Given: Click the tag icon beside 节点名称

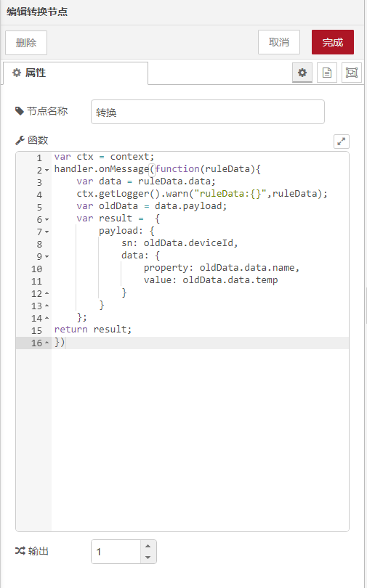Looking at the screenshot, I should pos(20,111).
